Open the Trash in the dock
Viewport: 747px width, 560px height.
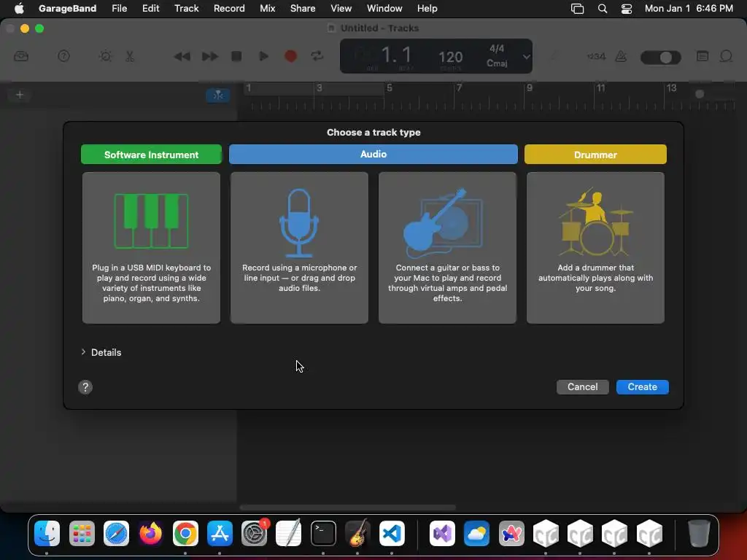click(699, 533)
